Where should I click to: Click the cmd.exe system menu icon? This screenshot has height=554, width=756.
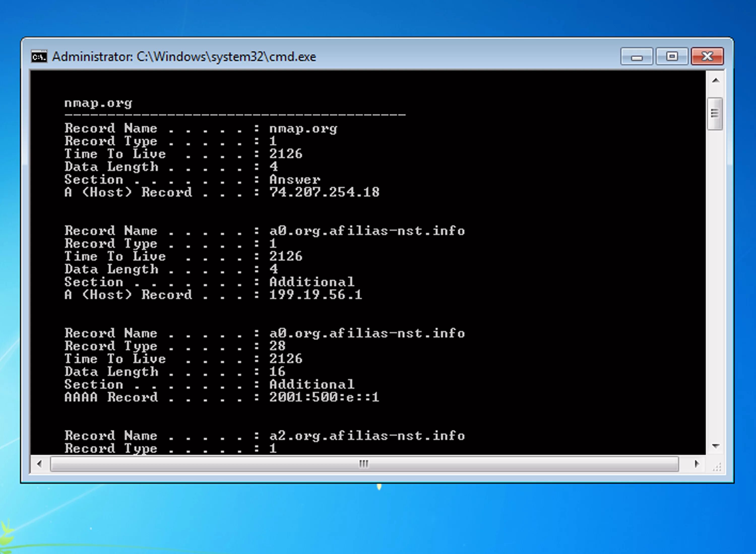point(39,57)
